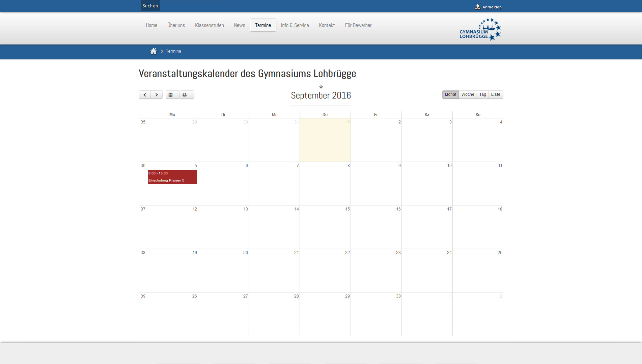The image size is (642, 364).
Task: Click the Termine breadcrumb link
Action: tap(173, 51)
